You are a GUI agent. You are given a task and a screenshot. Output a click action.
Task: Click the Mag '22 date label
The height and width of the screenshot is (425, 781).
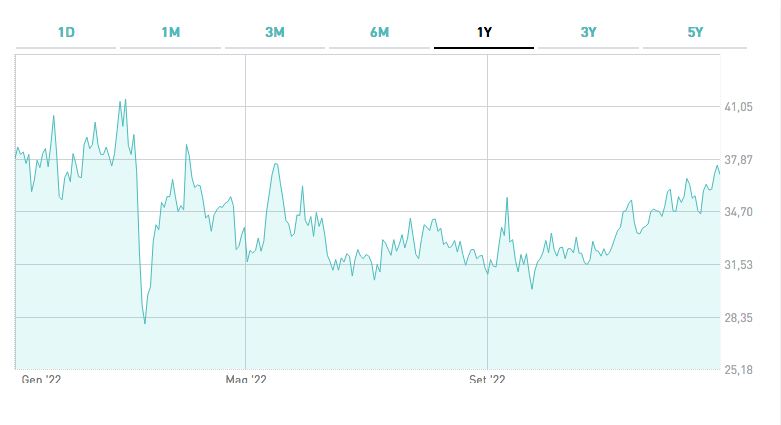pos(246,380)
